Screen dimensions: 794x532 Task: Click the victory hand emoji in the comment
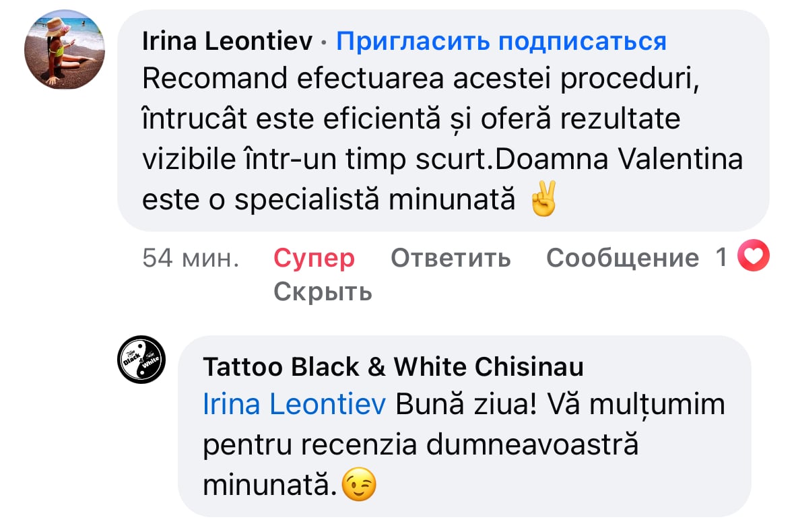(x=543, y=199)
